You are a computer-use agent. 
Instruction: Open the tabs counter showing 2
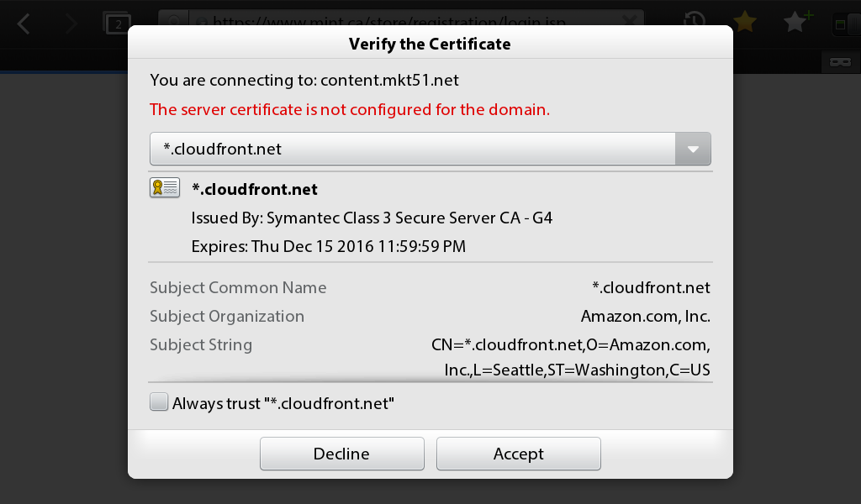[117, 24]
